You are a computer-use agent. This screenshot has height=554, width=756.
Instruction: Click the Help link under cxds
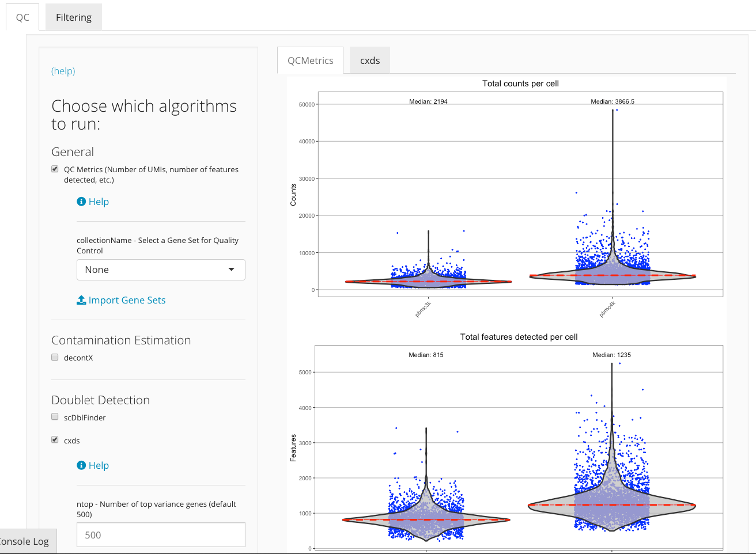[99, 465]
